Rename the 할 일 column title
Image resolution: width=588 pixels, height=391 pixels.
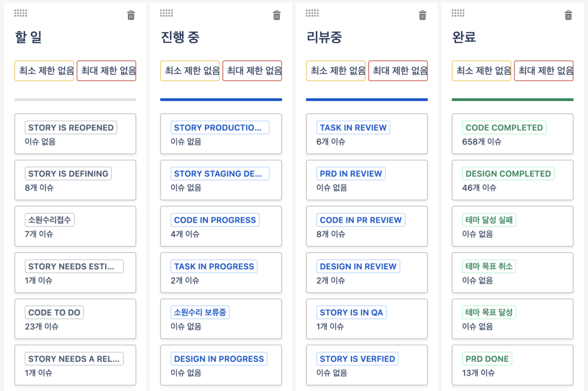29,38
